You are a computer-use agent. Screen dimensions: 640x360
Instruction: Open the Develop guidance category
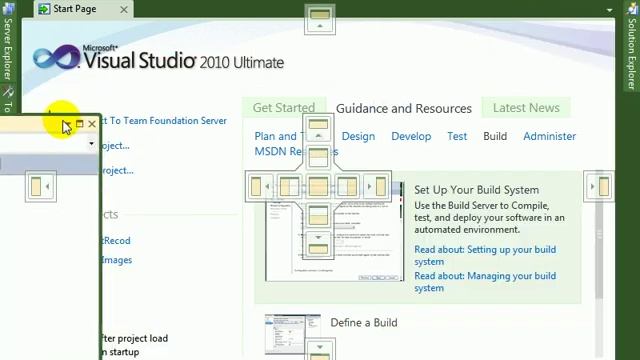click(x=411, y=136)
